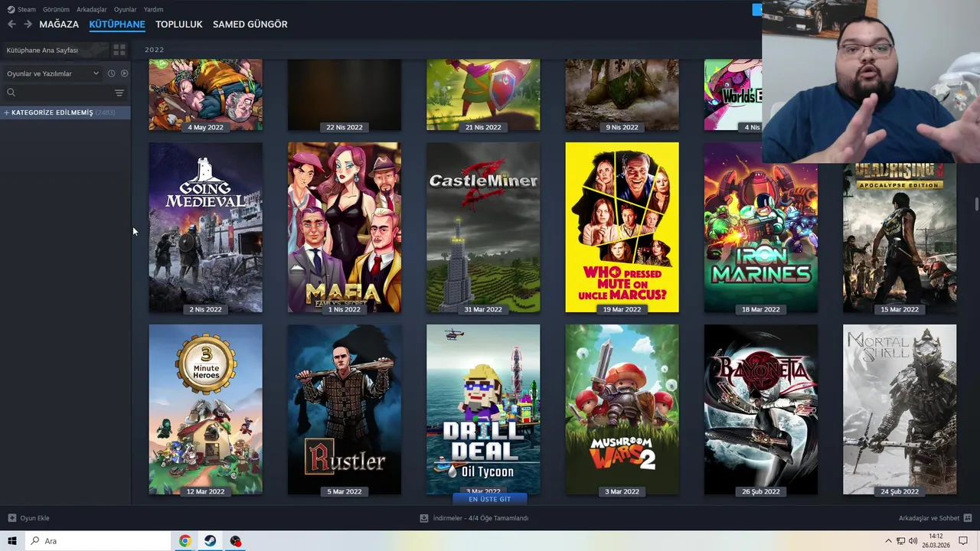Screen dimensions: 980x551
Task: Click the 2022 year header
Action: click(155, 50)
